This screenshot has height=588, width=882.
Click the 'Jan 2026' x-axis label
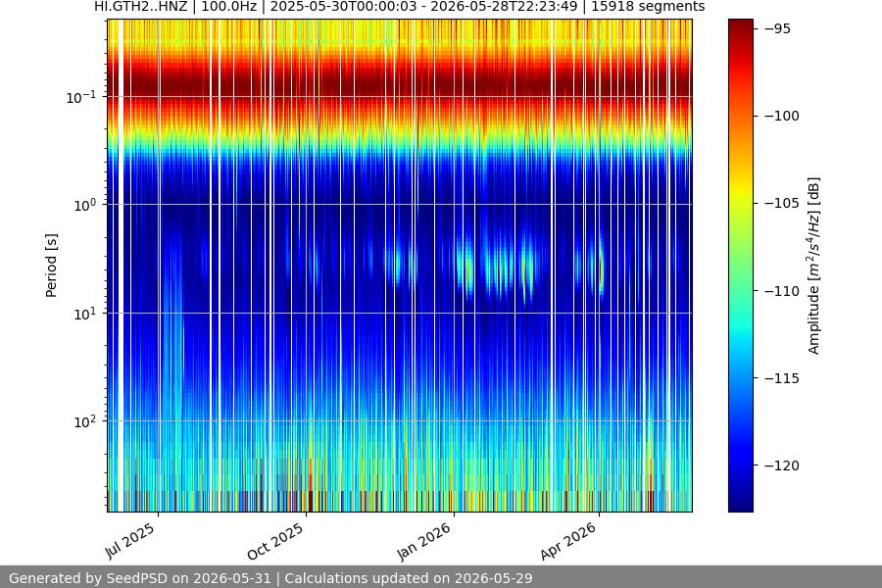pyautogui.click(x=423, y=541)
